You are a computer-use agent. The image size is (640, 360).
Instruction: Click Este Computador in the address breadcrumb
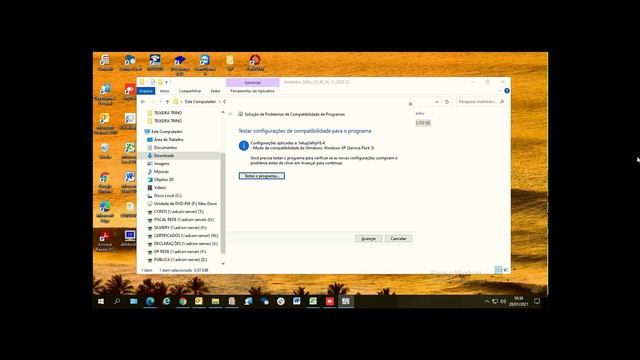pos(200,102)
